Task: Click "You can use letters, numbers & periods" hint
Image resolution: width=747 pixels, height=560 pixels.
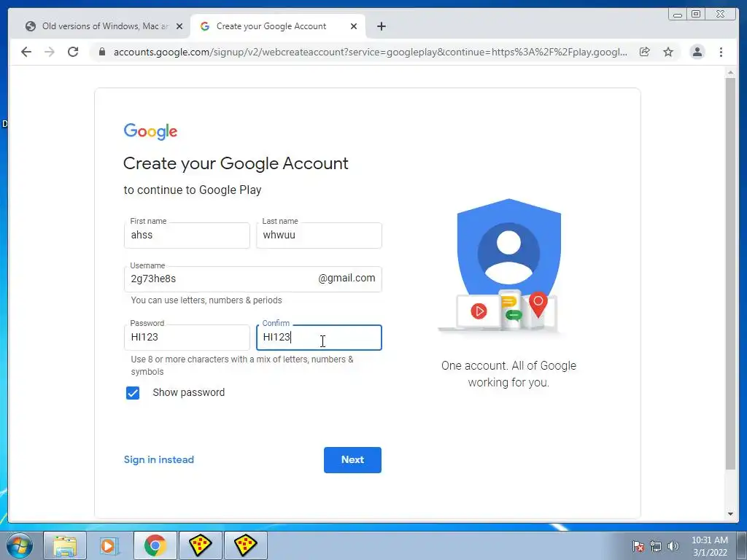Action: tap(206, 300)
